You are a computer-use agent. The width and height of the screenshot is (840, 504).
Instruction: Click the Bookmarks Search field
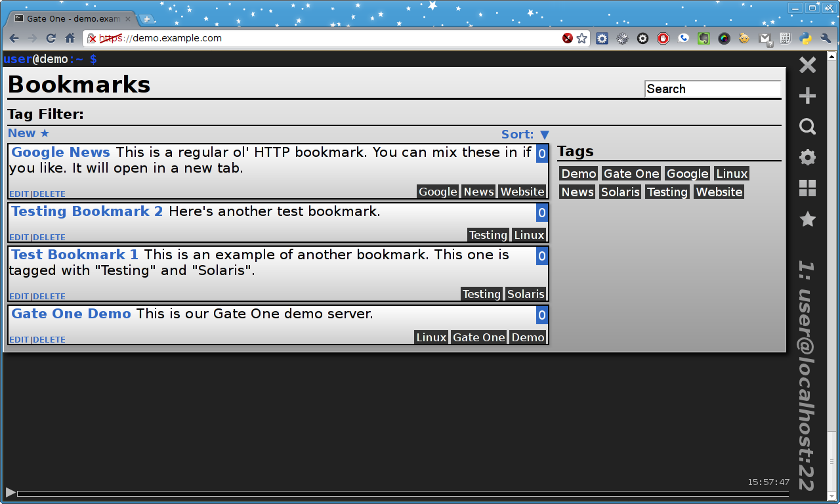tap(713, 89)
